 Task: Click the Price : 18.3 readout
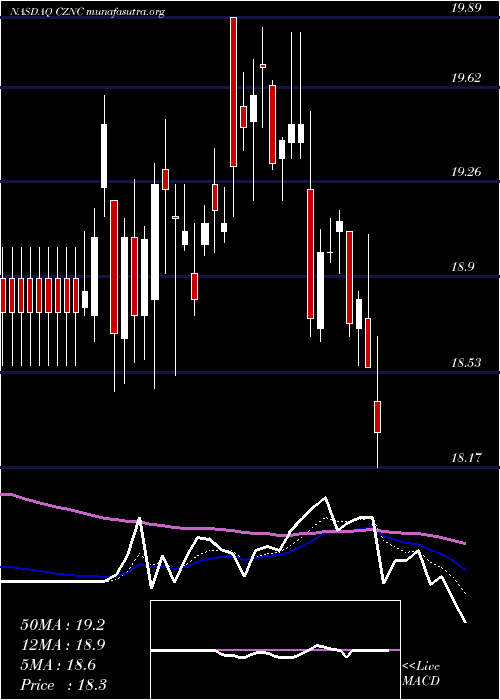tap(63, 685)
